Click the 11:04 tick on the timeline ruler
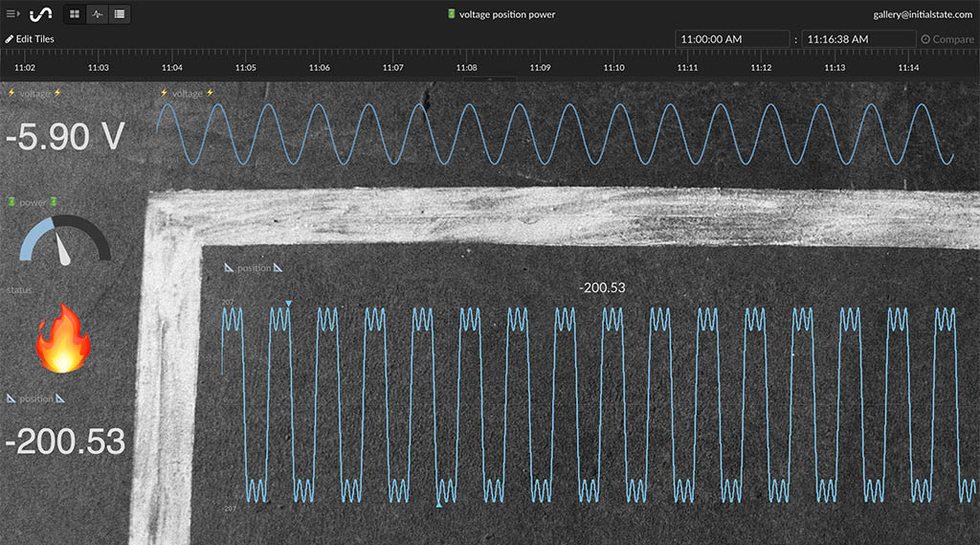The width and height of the screenshot is (980, 545). pyautogui.click(x=171, y=68)
